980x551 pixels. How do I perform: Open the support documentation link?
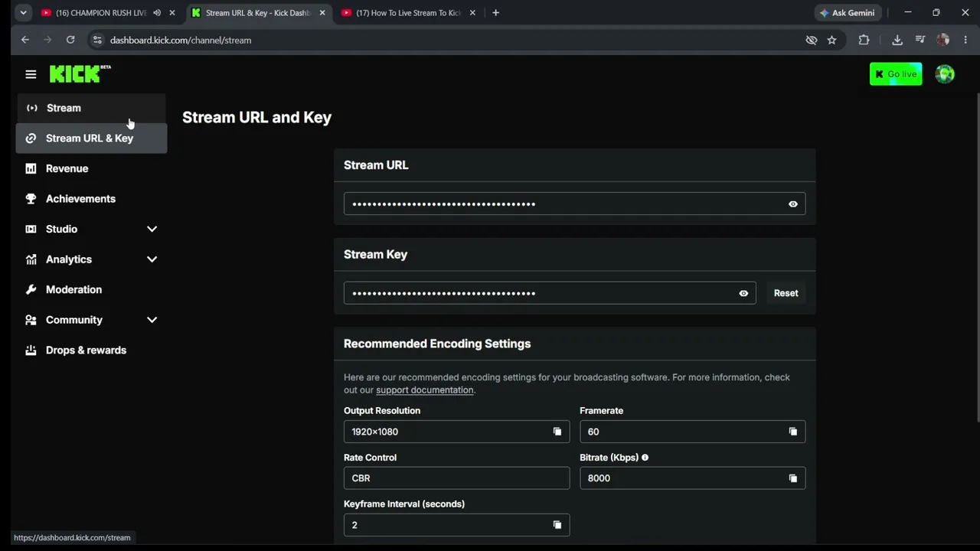(425, 390)
